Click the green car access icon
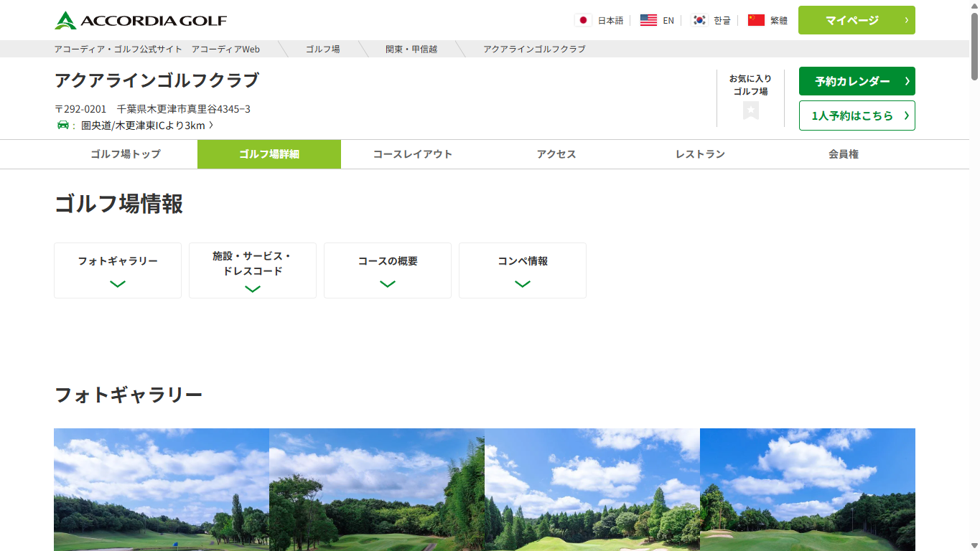Viewport: 980px width, 551px height. click(x=63, y=125)
